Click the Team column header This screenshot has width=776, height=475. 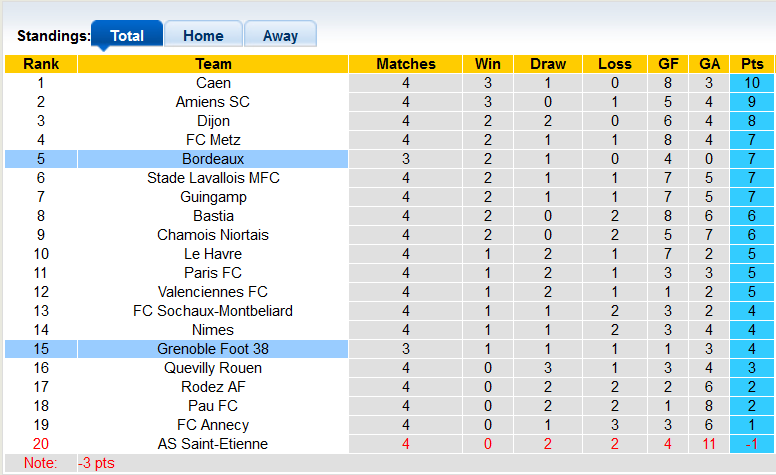[213, 64]
